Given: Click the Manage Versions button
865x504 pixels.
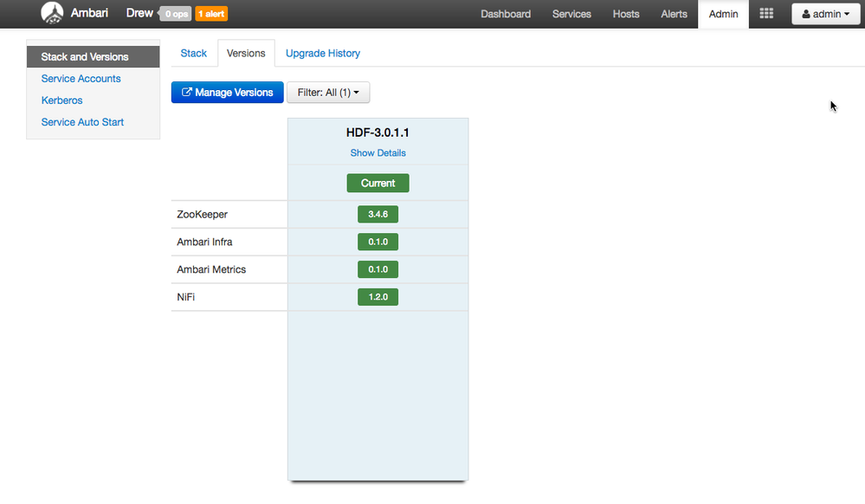Looking at the screenshot, I should (228, 93).
